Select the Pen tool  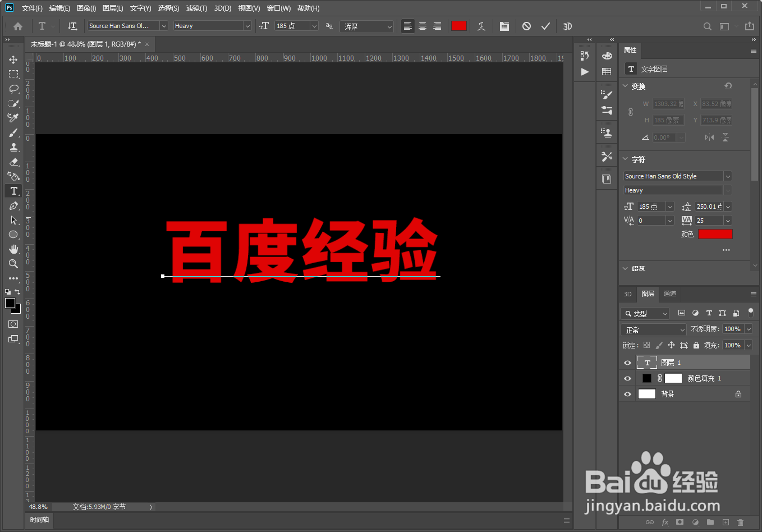coord(13,205)
